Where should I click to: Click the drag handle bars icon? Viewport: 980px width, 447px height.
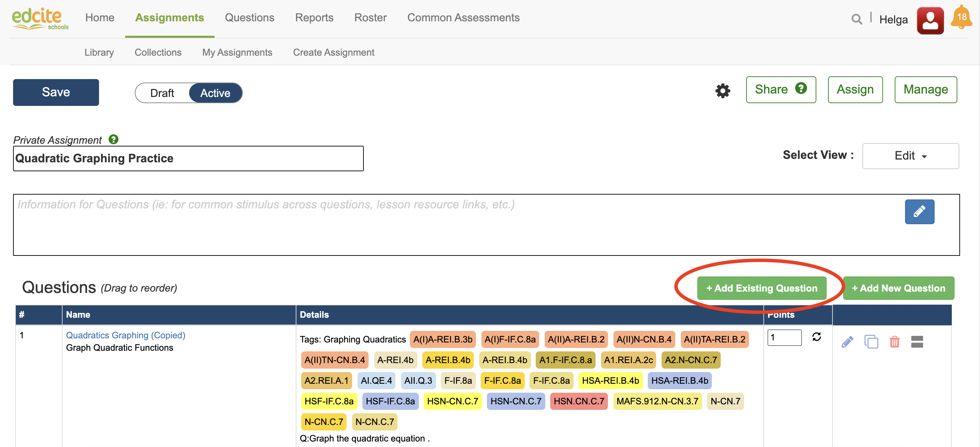pos(916,342)
